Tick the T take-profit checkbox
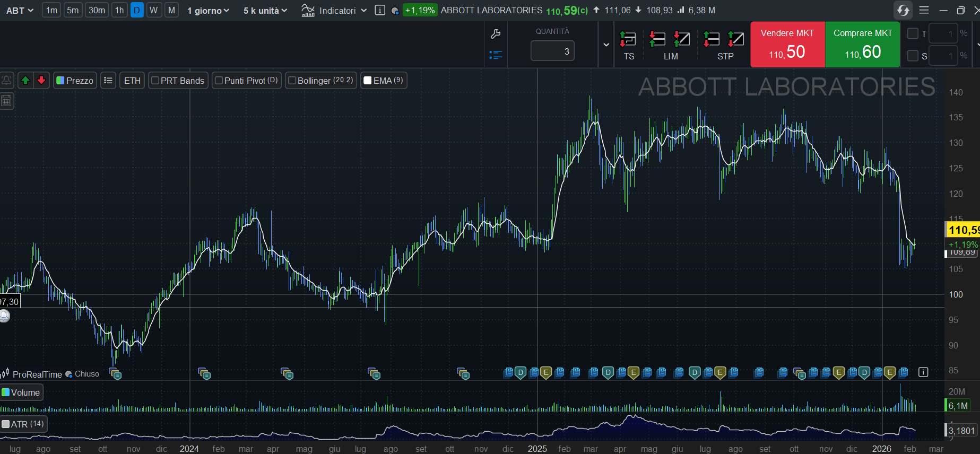 coord(913,33)
